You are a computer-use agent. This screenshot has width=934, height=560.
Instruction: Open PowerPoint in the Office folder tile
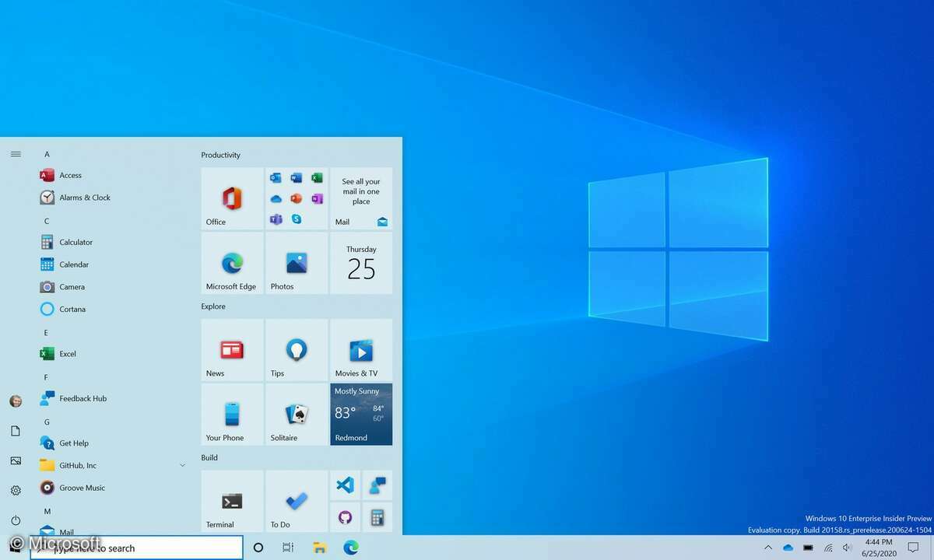[297, 199]
